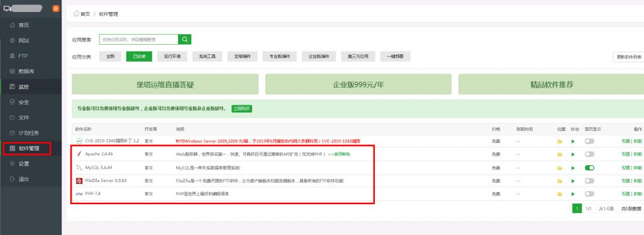Click the orange notification badge in the sidebar header
This screenshot has width=644, height=235.
pyautogui.click(x=56, y=9)
